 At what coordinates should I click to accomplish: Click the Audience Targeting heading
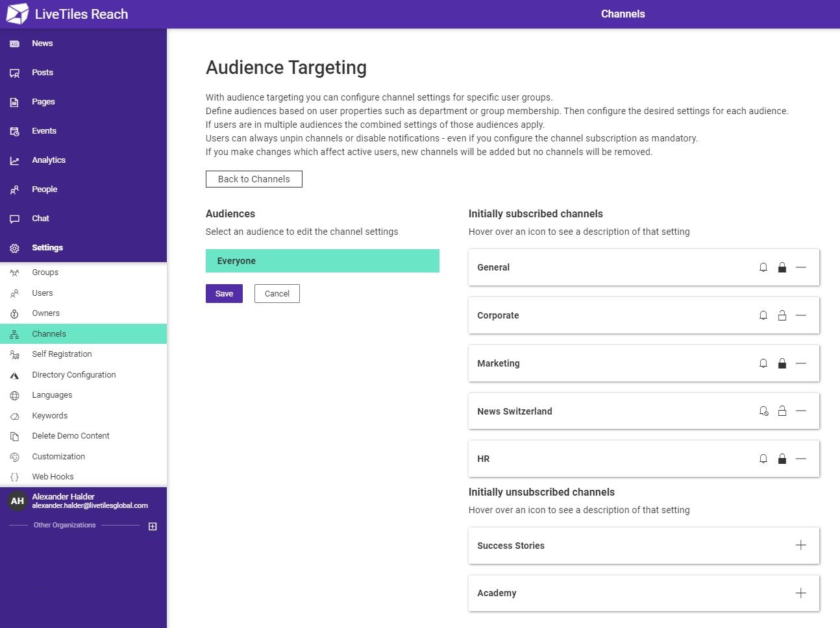[286, 67]
